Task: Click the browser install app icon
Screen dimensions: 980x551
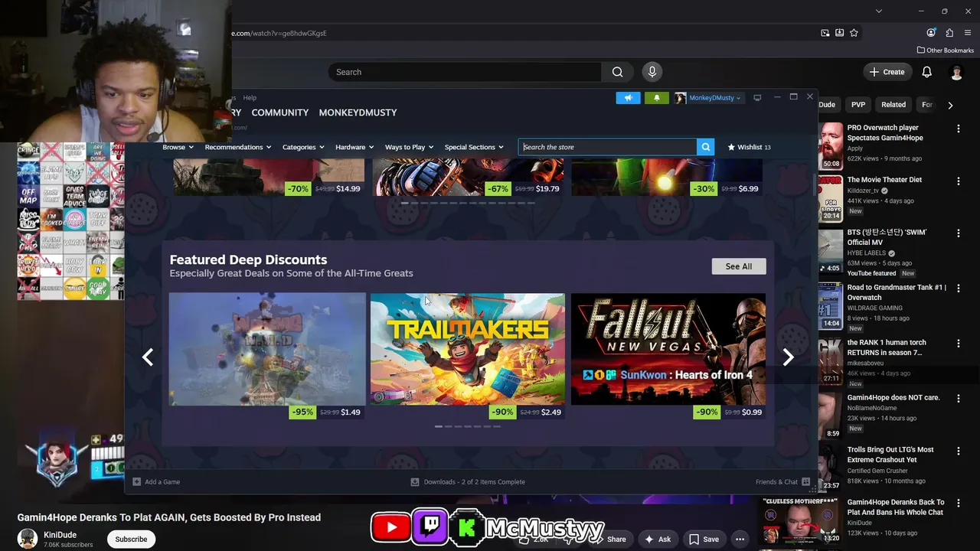Action: click(839, 33)
